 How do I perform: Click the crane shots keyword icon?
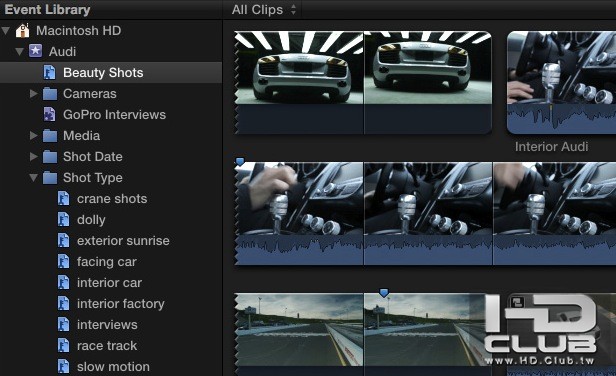[x=63, y=198]
